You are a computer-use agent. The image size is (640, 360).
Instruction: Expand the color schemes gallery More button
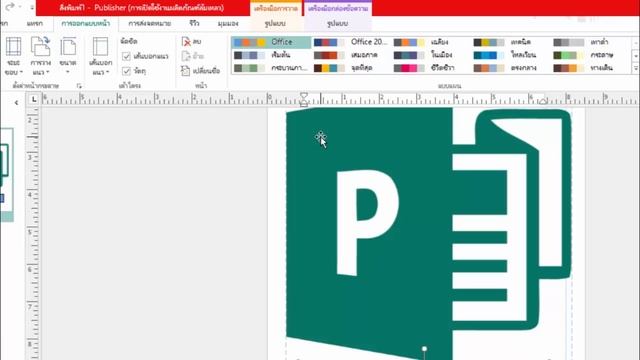point(636,68)
